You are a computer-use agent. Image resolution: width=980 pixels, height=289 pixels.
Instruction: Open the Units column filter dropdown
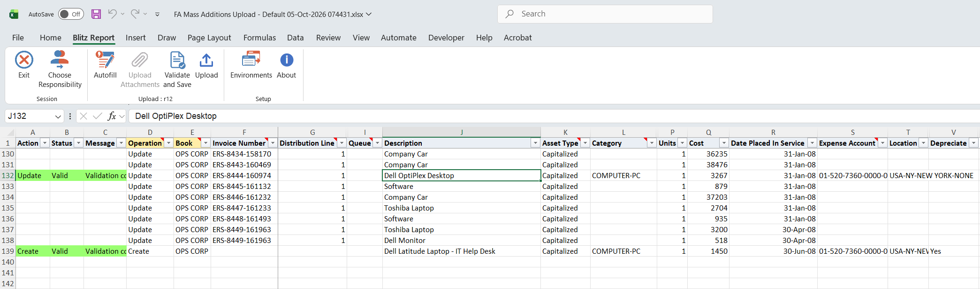point(682,143)
